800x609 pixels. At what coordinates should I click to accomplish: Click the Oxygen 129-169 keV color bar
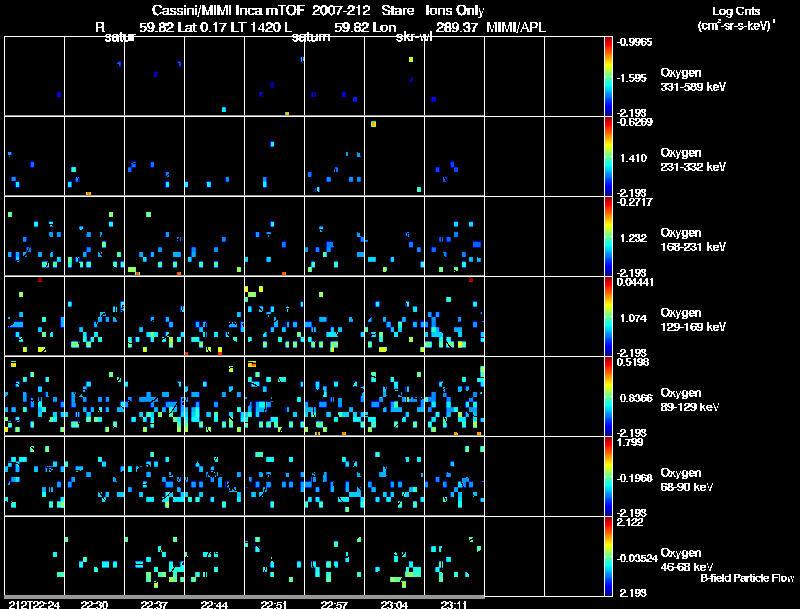coord(608,316)
